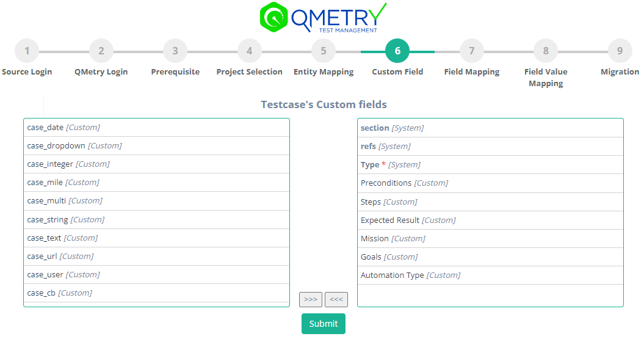Select Expected Result custom field

490,221
